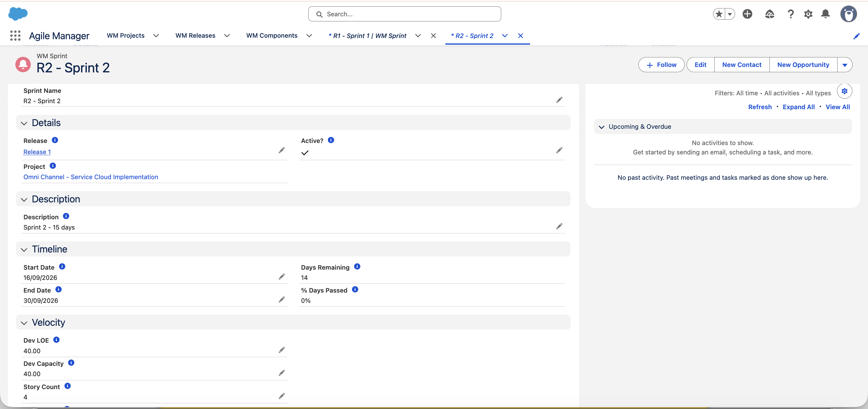Open R2 - Sprint 2 tab dropdown arrow
This screenshot has width=868, height=409.
coord(505,35)
